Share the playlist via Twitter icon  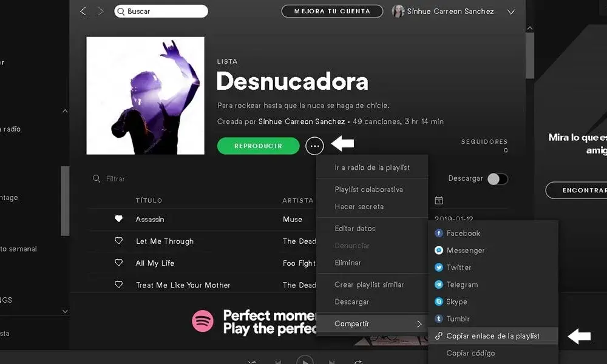pyautogui.click(x=439, y=268)
